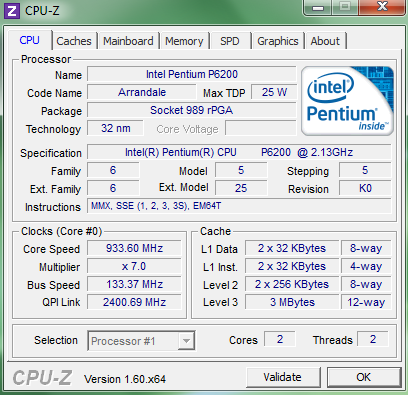Click the CPU-Z purple Z title bar icon
The image size is (408, 395).
pyautogui.click(x=12, y=11)
